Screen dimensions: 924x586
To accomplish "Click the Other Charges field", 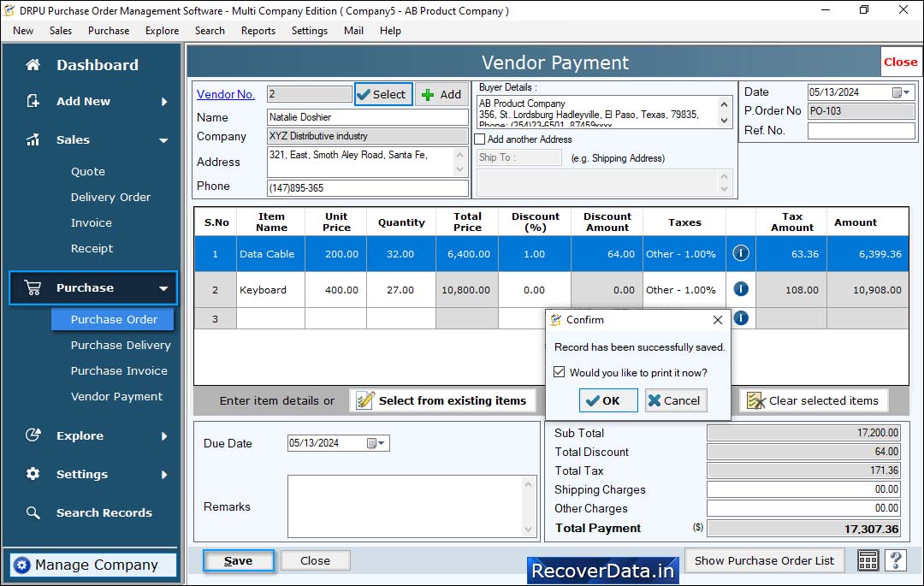I will click(803, 508).
